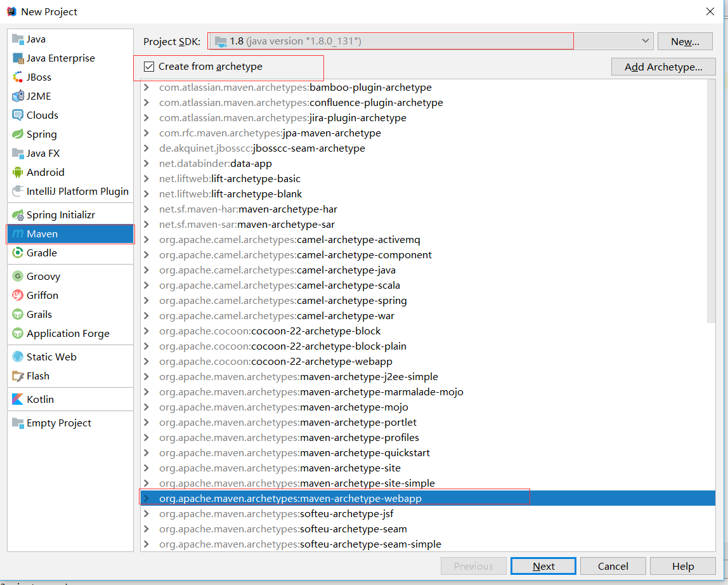Select the Java project type icon
The width and height of the screenshot is (728, 585).
[x=18, y=39]
